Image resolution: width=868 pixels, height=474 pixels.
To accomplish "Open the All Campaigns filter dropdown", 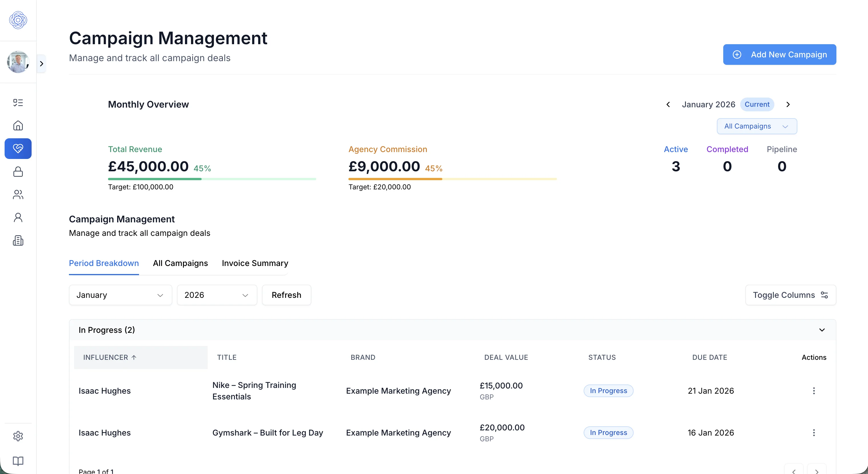I will click(x=757, y=126).
